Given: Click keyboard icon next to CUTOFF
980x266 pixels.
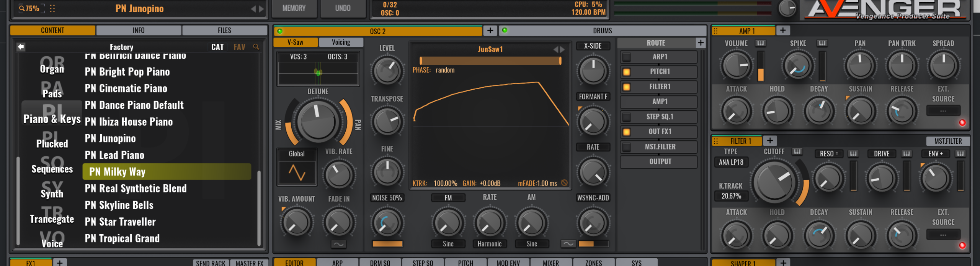Looking at the screenshot, I should click(797, 152).
